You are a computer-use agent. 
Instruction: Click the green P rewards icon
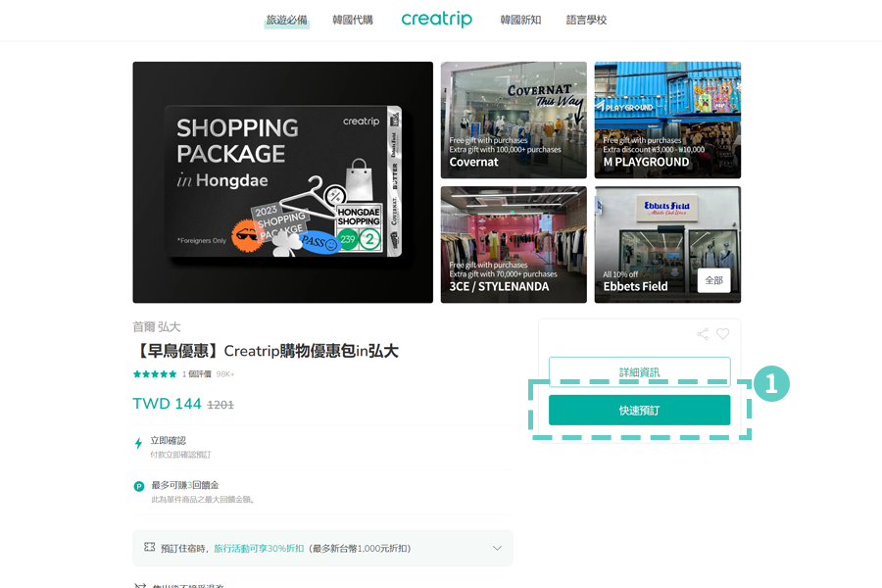138,486
